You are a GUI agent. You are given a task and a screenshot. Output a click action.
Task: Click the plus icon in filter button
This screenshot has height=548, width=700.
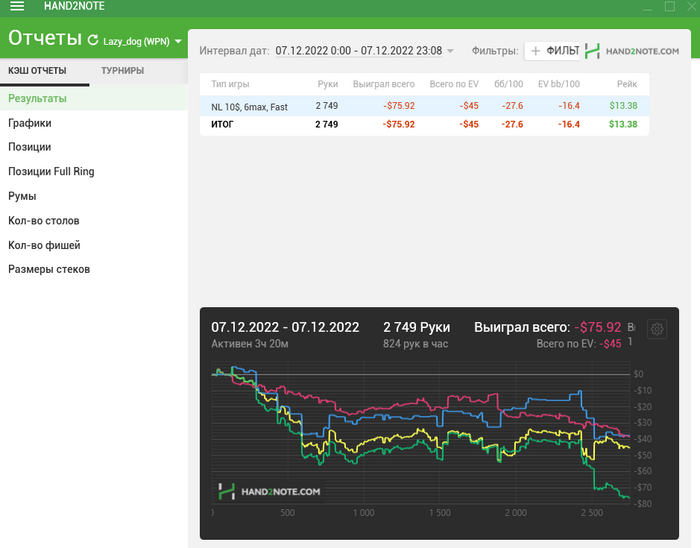(535, 51)
